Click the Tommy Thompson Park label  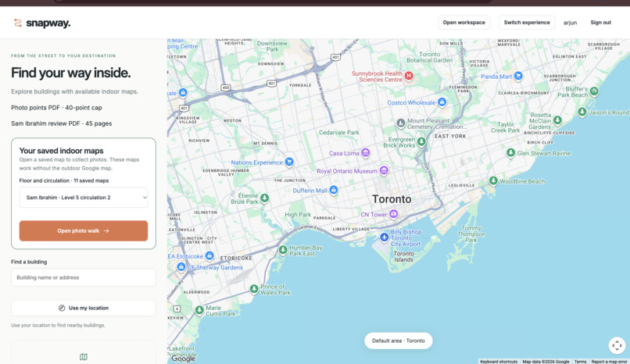[x=471, y=234]
